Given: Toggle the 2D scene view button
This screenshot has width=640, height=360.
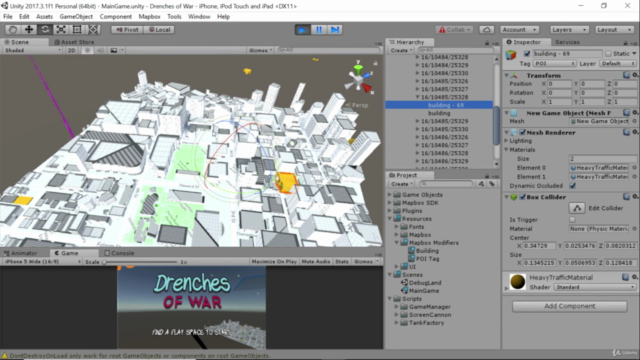Looking at the screenshot, I should [x=71, y=50].
